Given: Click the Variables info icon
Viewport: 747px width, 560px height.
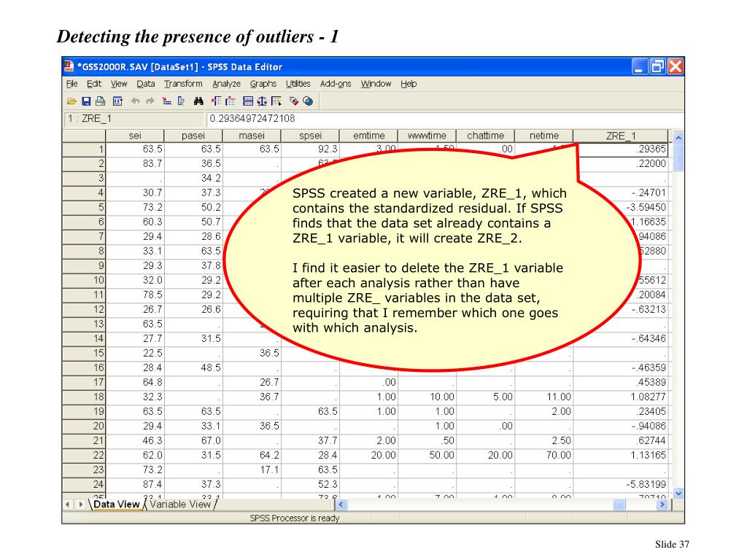Looking at the screenshot, I should 181,101.
